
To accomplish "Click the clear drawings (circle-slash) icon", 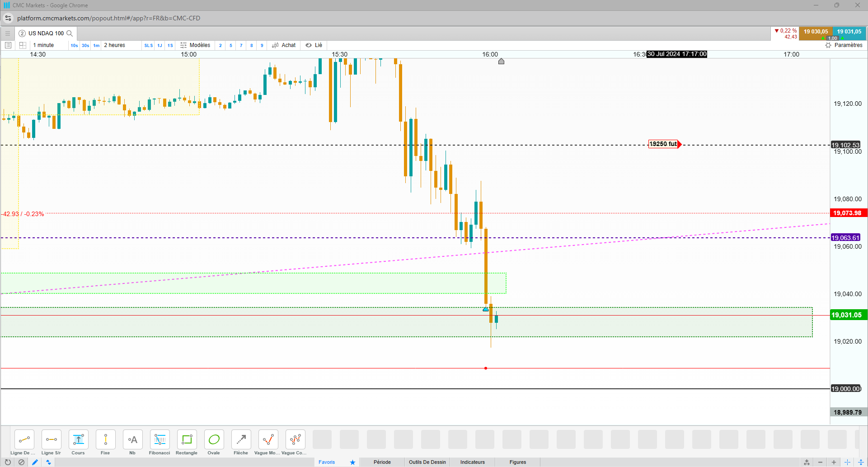I will tap(21, 462).
